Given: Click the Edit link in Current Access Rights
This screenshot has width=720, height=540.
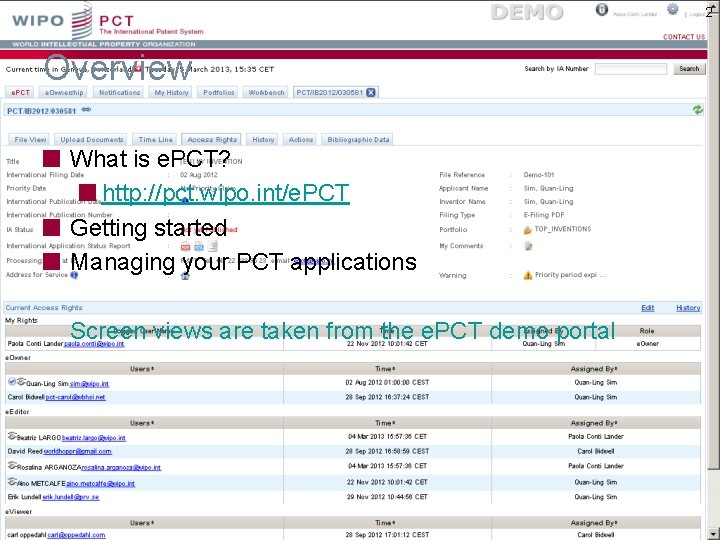Looking at the screenshot, I should (647, 308).
